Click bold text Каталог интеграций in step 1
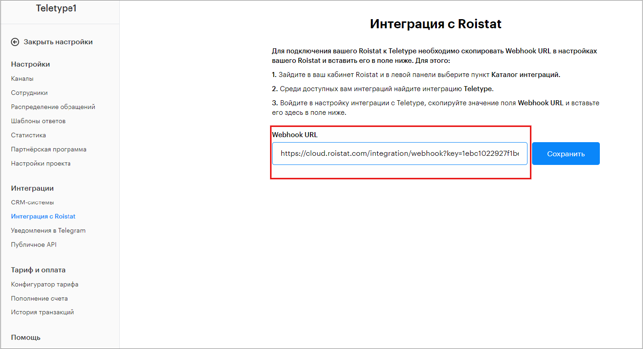Viewport: 644px width, 349px height. [x=526, y=75]
